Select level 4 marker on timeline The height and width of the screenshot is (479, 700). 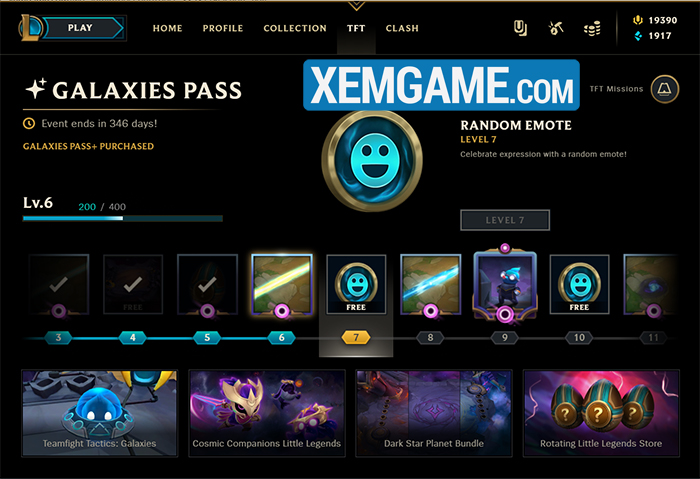(x=133, y=337)
